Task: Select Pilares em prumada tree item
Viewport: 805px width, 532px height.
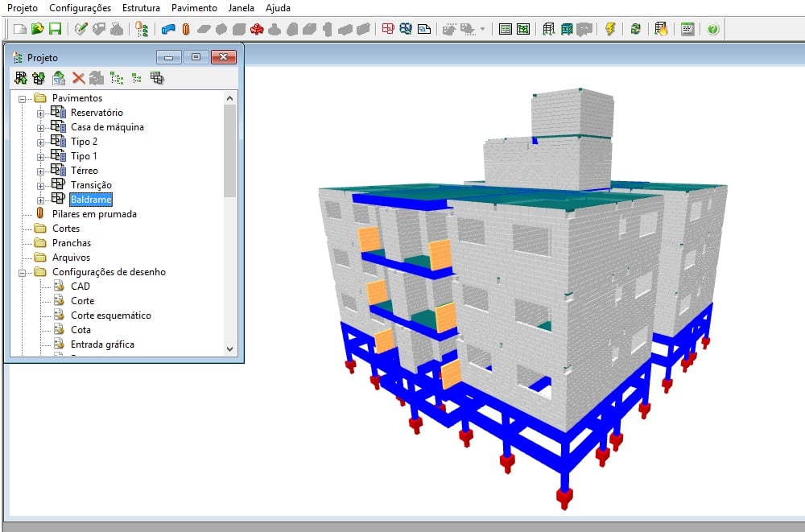Action: pyautogui.click(x=93, y=214)
